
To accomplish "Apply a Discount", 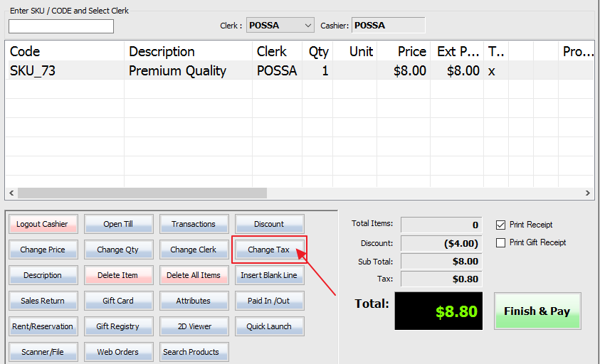I will 269,224.
